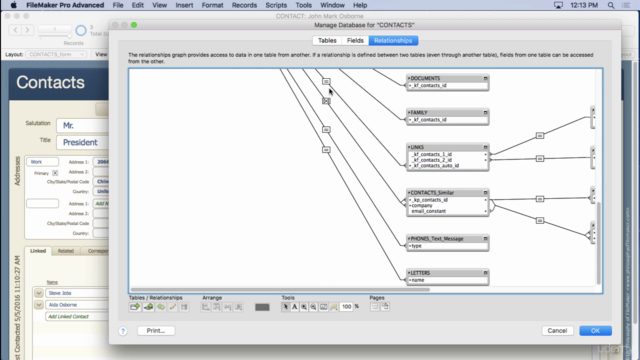Click the graph vertical scrollbar
The image size is (640, 360).
coord(598,243)
